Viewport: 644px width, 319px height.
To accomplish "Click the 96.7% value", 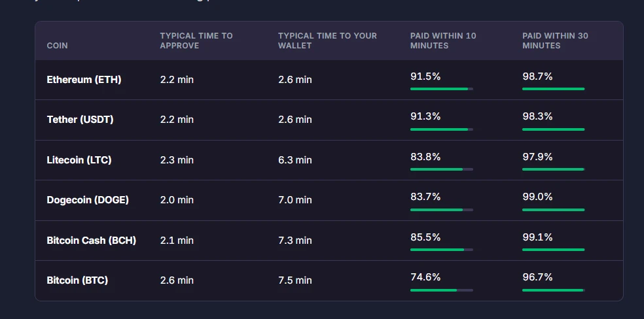I will tap(537, 277).
